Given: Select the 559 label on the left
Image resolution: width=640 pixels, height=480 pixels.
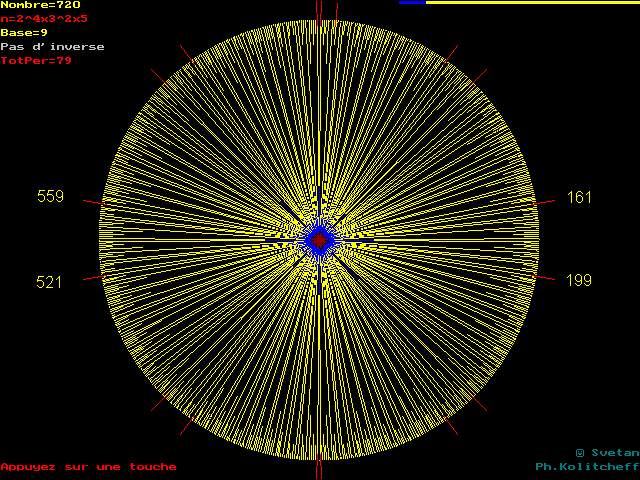Looking at the screenshot, I should pos(50,197).
